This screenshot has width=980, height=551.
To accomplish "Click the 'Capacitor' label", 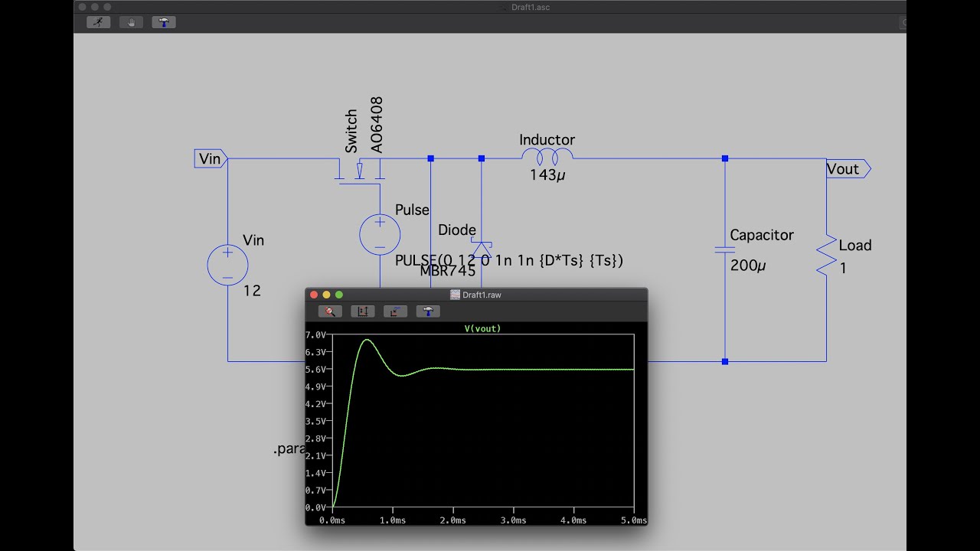I will click(x=762, y=235).
